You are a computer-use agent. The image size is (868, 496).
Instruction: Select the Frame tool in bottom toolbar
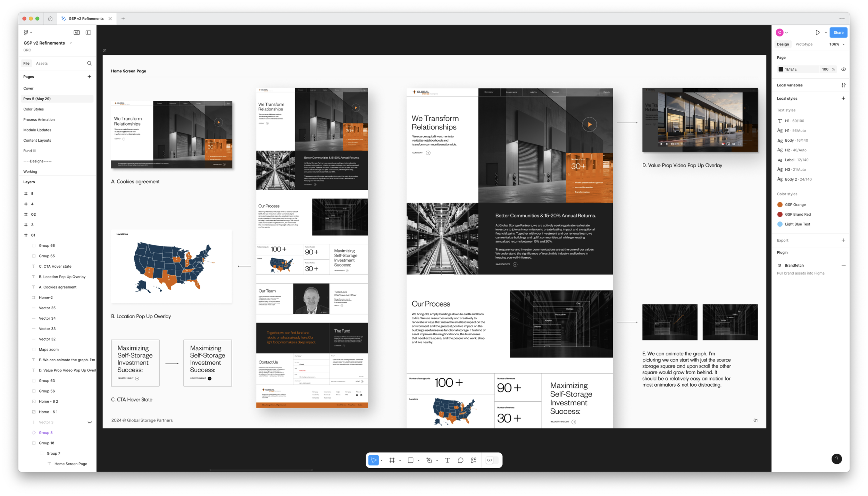pos(392,460)
